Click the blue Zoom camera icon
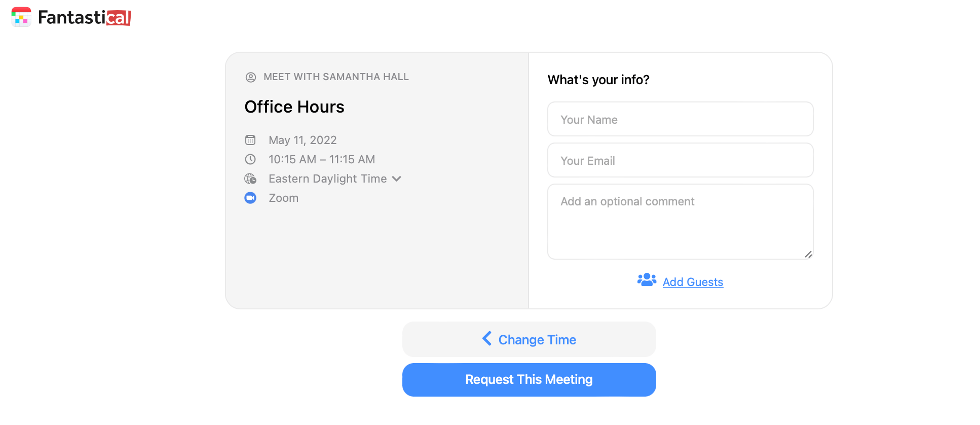 250,198
